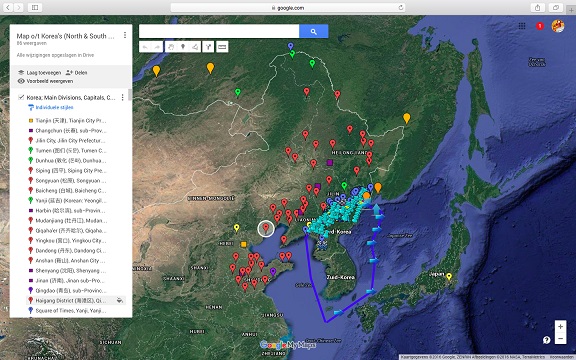Reload the page from address bar
The image size is (576, 360).
[x=401, y=7]
